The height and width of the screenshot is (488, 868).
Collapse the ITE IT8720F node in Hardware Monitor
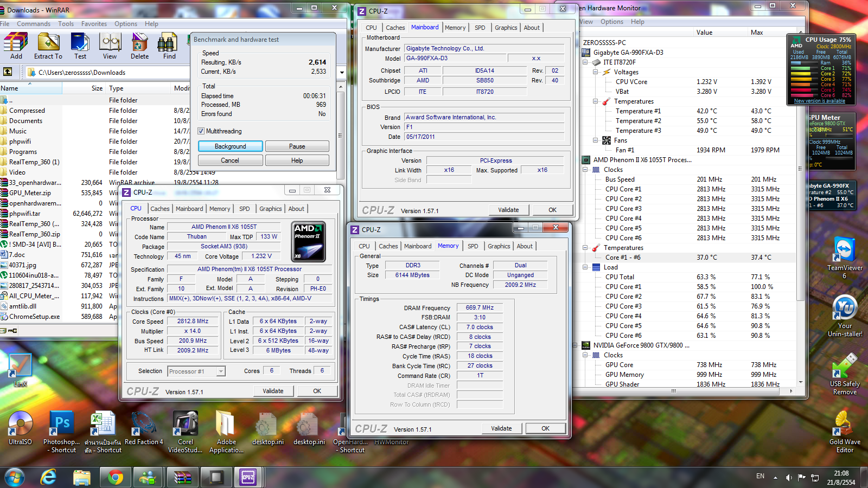[x=585, y=62]
